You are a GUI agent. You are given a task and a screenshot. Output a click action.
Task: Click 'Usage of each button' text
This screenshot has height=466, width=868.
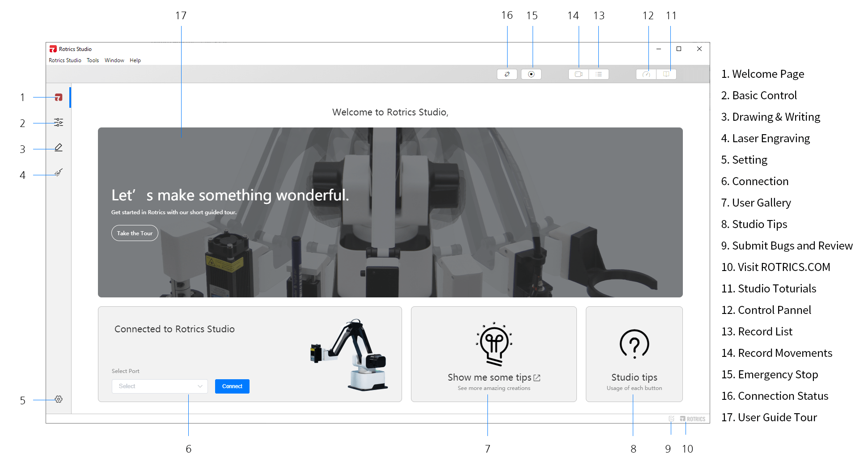click(634, 388)
